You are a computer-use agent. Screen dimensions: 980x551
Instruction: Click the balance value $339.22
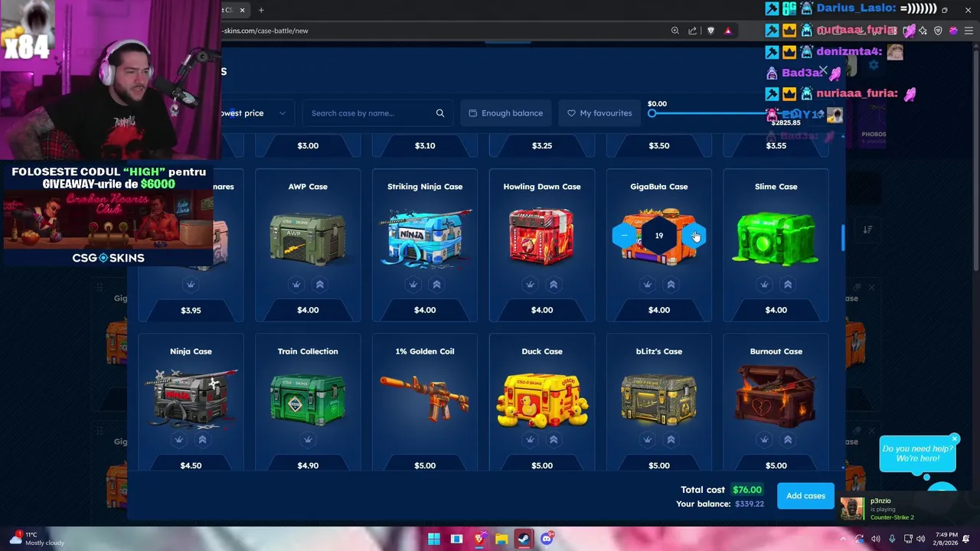[750, 504]
